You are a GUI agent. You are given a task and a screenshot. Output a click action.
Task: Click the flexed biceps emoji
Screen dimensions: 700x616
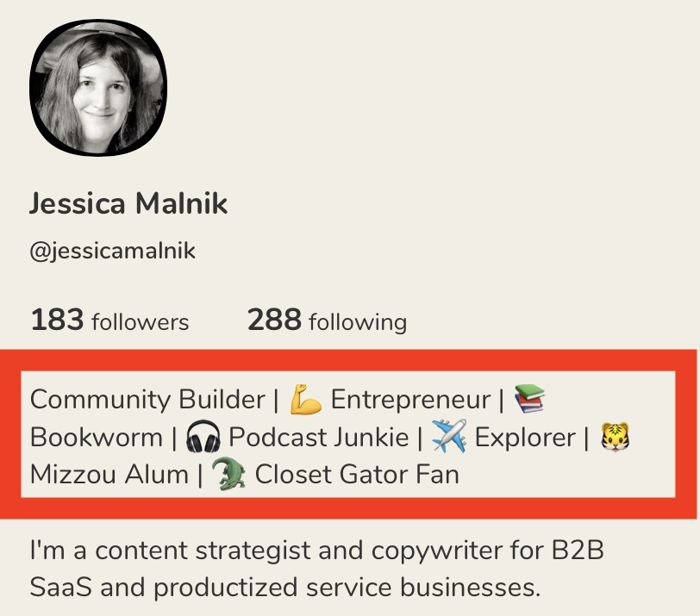click(306, 400)
